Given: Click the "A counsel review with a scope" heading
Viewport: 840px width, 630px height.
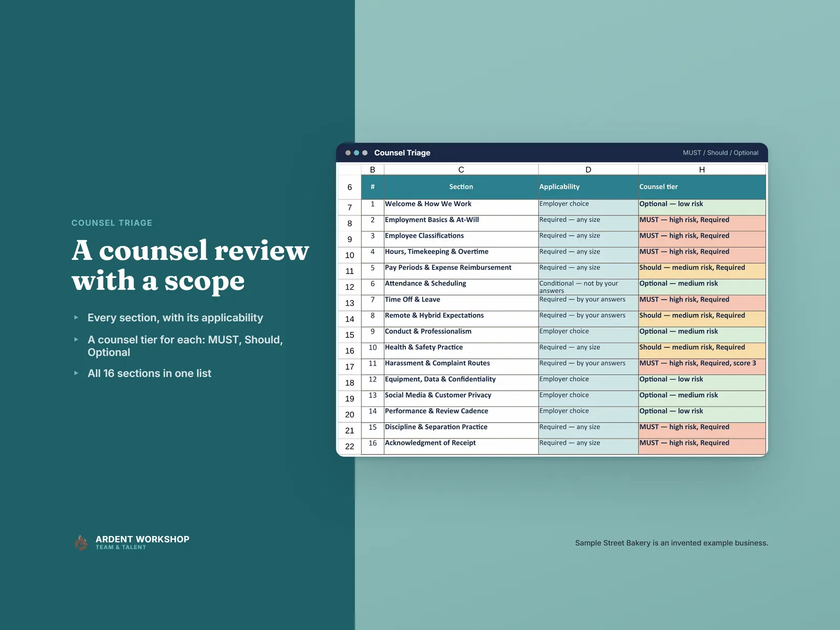Looking at the screenshot, I should coord(191,266).
